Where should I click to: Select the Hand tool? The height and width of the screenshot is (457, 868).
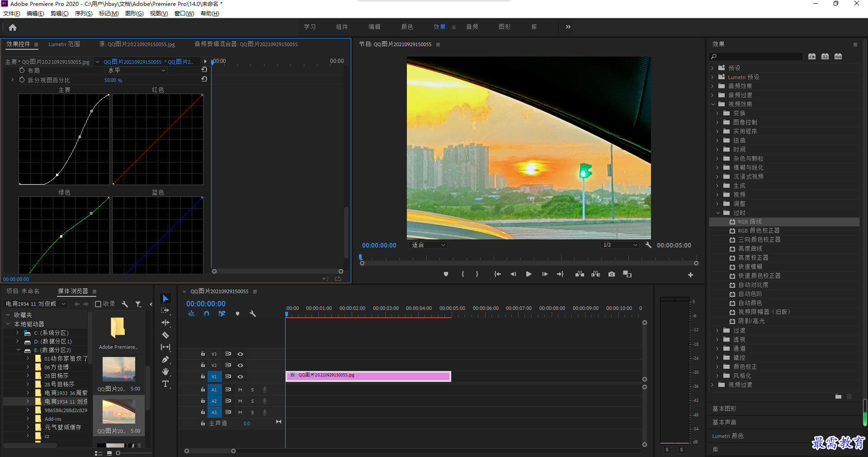point(165,371)
